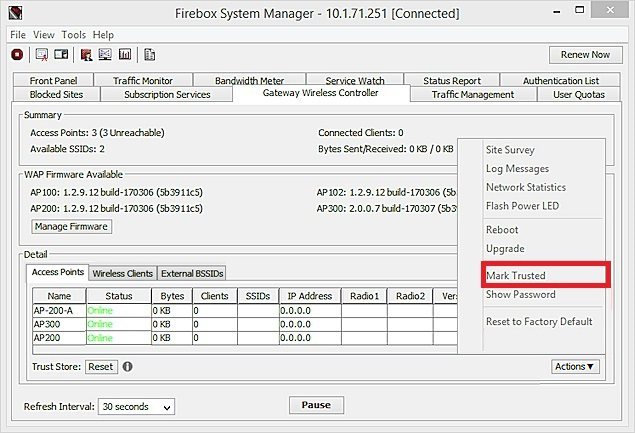Open the Feature Keys toolbar icon
The image size is (635, 433).
click(x=61, y=54)
